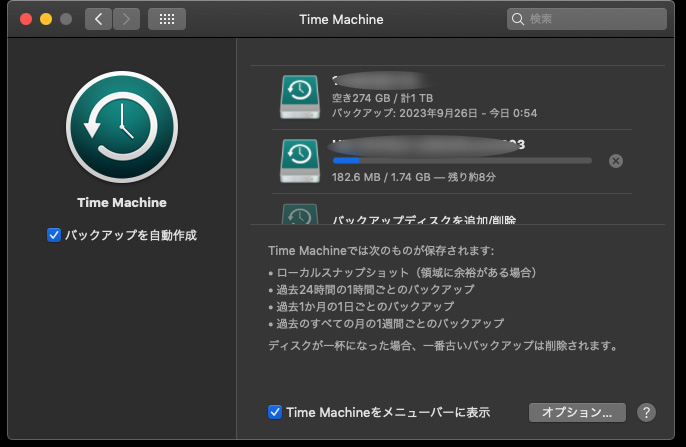Click the line ローカルスナップショット（領域に余裕がある場合）

(x=406, y=272)
